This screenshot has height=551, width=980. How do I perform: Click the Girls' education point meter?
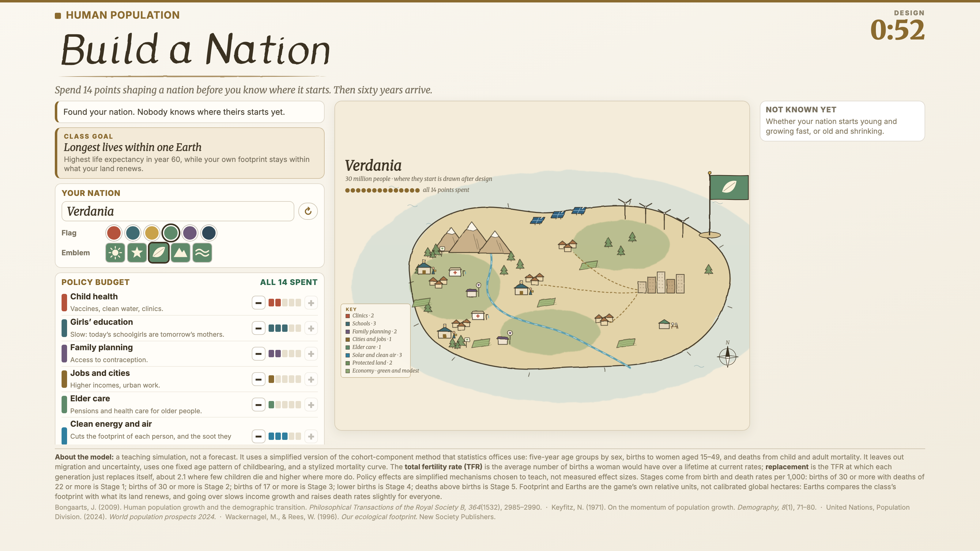(x=285, y=328)
